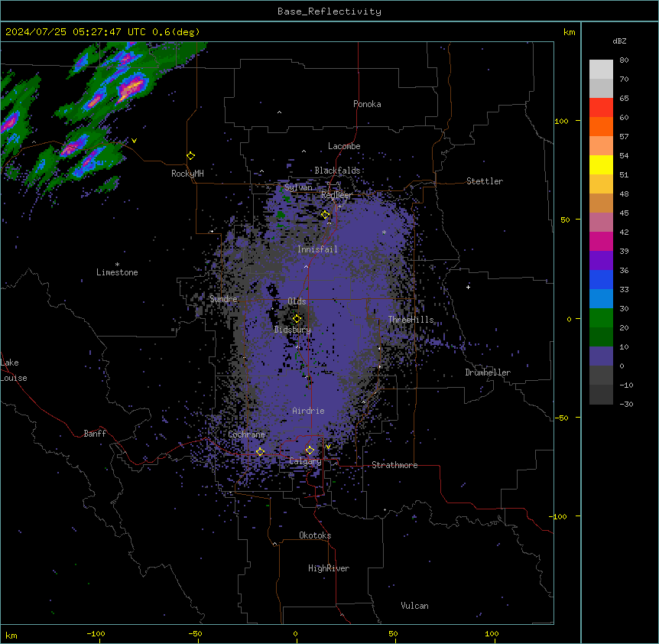The height and width of the screenshot is (644, 659).
Task: Choose the bright green 30 dBZ legend swatch
Action: [601, 318]
